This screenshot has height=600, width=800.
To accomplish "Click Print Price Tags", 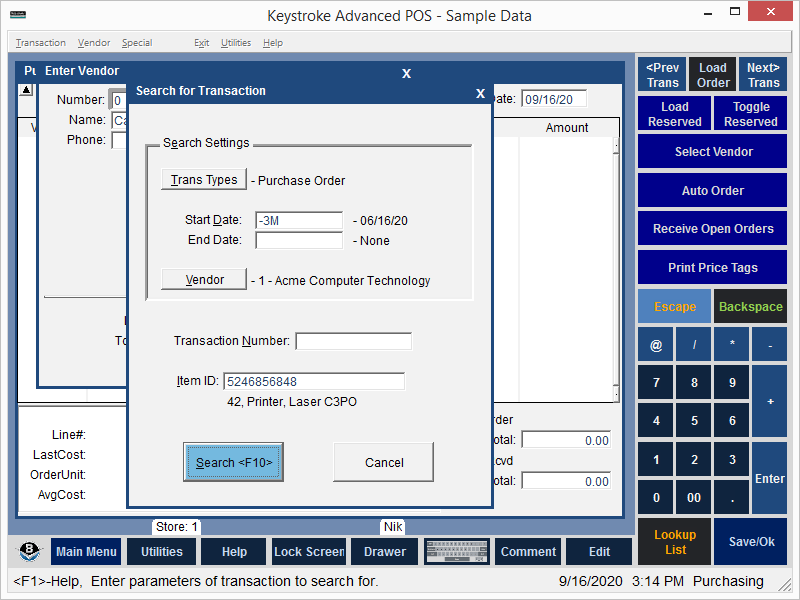I will 711,267.
